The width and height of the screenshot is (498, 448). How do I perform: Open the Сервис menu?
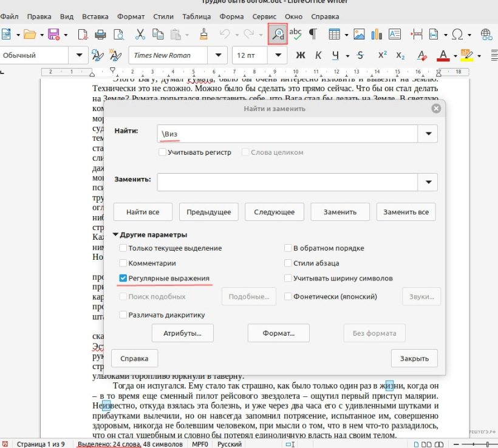click(264, 17)
